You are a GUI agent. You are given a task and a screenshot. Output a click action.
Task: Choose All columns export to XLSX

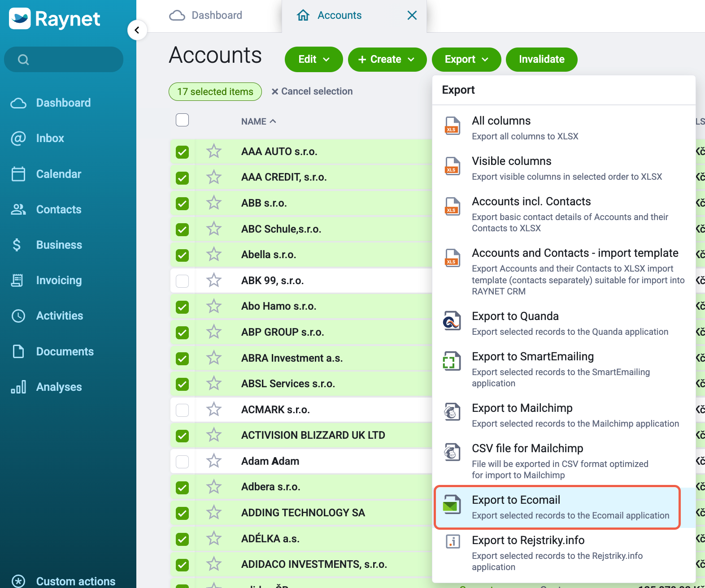tap(564, 128)
